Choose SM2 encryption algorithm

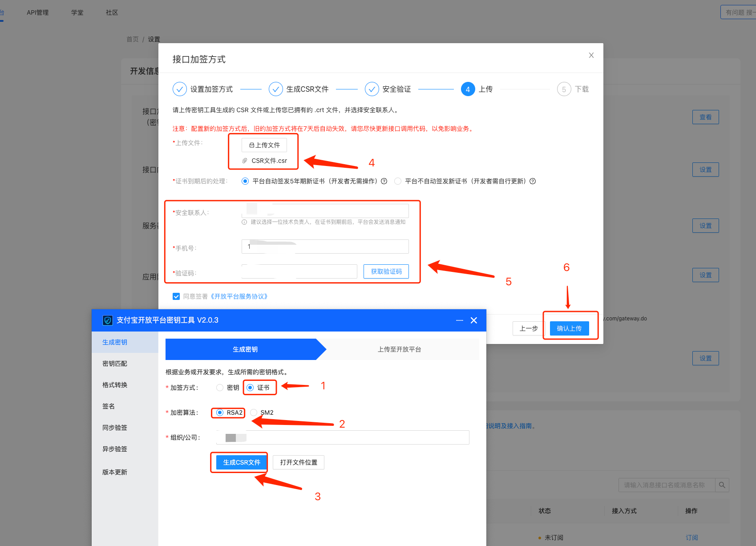(x=254, y=413)
